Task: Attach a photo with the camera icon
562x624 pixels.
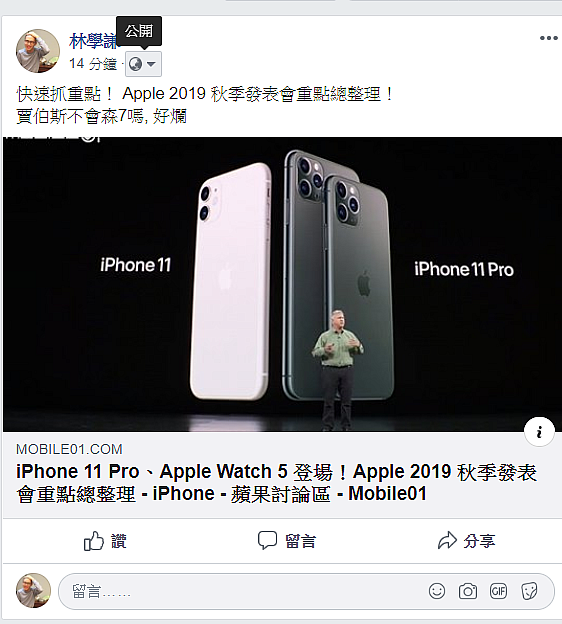Action: [468, 591]
